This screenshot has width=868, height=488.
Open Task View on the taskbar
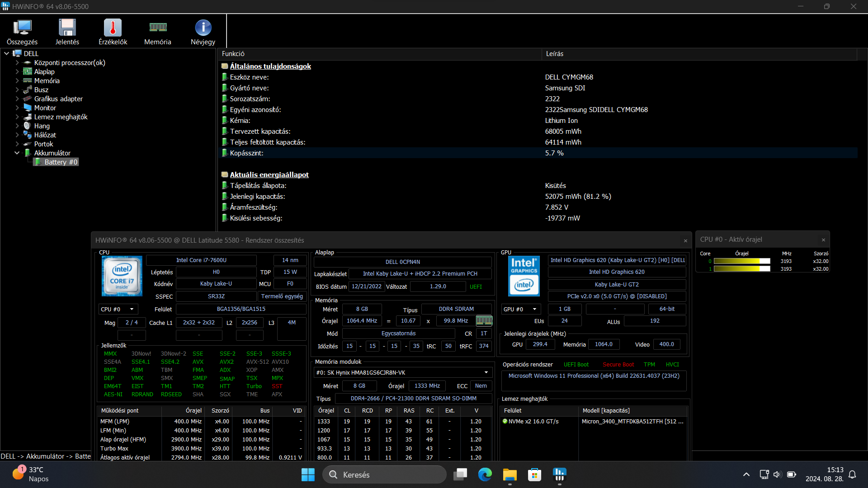(x=460, y=474)
